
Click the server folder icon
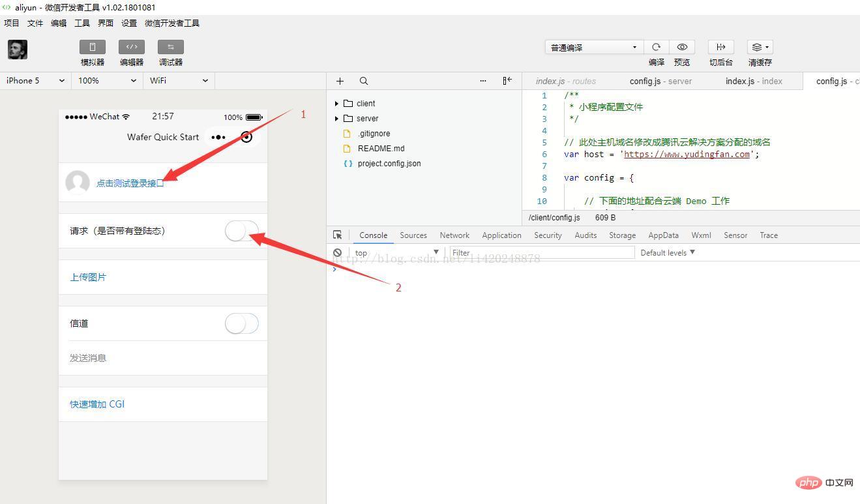pyautogui.click(x=348, y=119)
